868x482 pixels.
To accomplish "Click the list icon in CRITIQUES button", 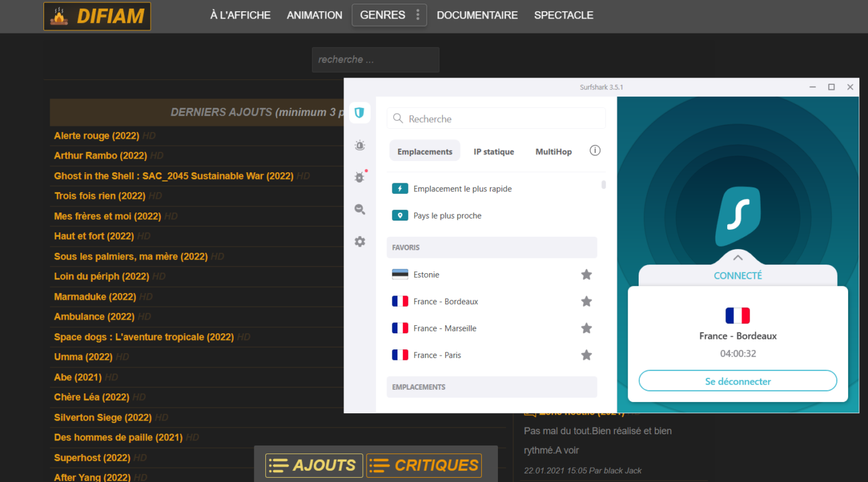I will pyautogui.click(x=379, y=465).
